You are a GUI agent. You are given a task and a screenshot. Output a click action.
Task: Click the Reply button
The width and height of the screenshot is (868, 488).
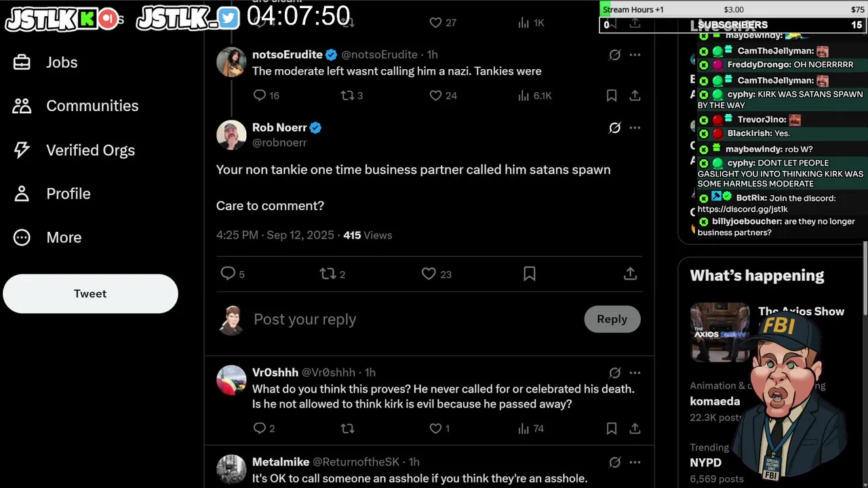612,319
